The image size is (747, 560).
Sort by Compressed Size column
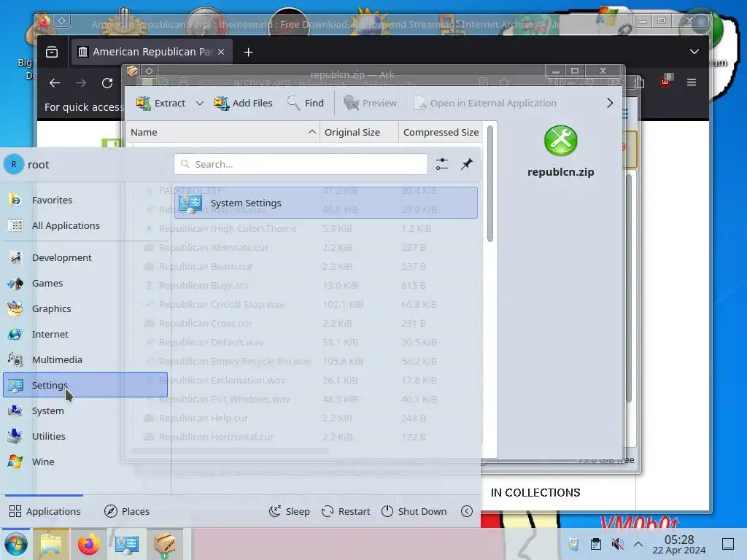point(441,133)
